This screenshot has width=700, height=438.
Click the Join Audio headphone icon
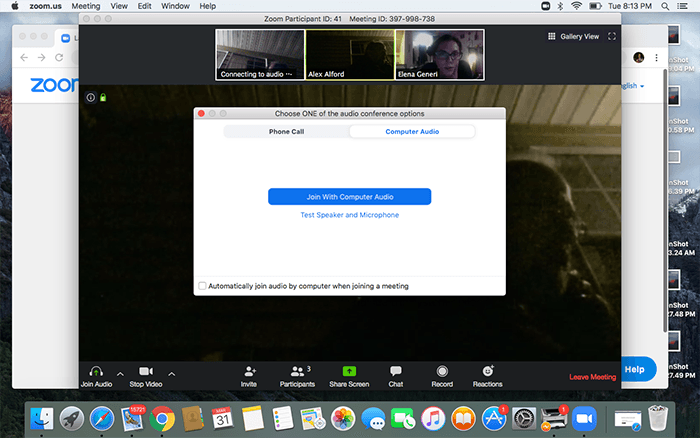coord(96,371)
